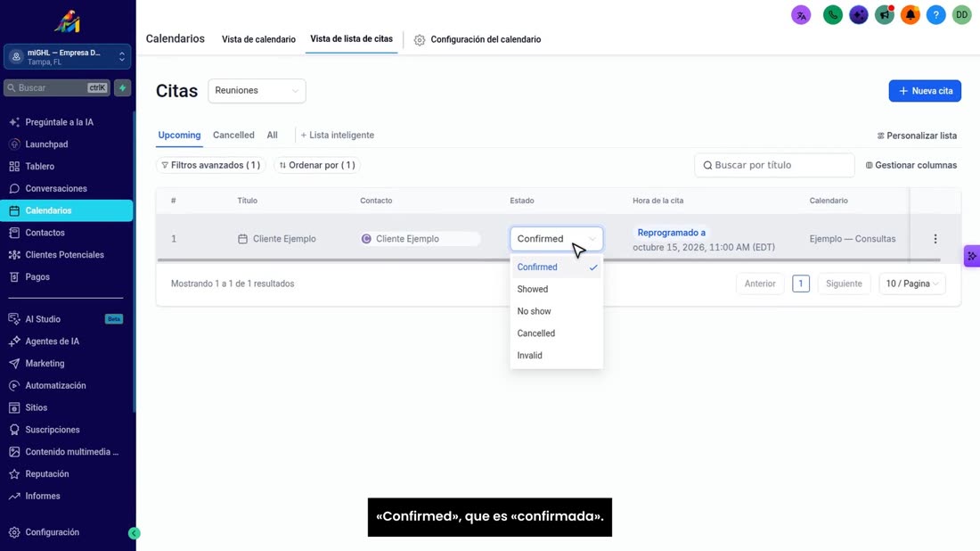Select the All tab
The width and height of the screenshot is (980, 551).
click(x=273, y=136)
